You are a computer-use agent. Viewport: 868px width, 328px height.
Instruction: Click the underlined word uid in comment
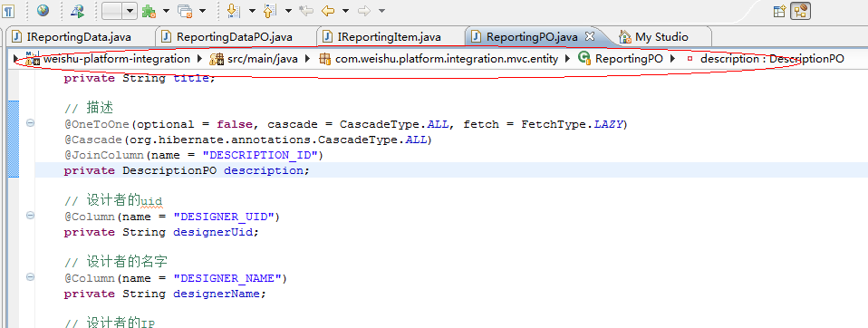pos(151,200)
